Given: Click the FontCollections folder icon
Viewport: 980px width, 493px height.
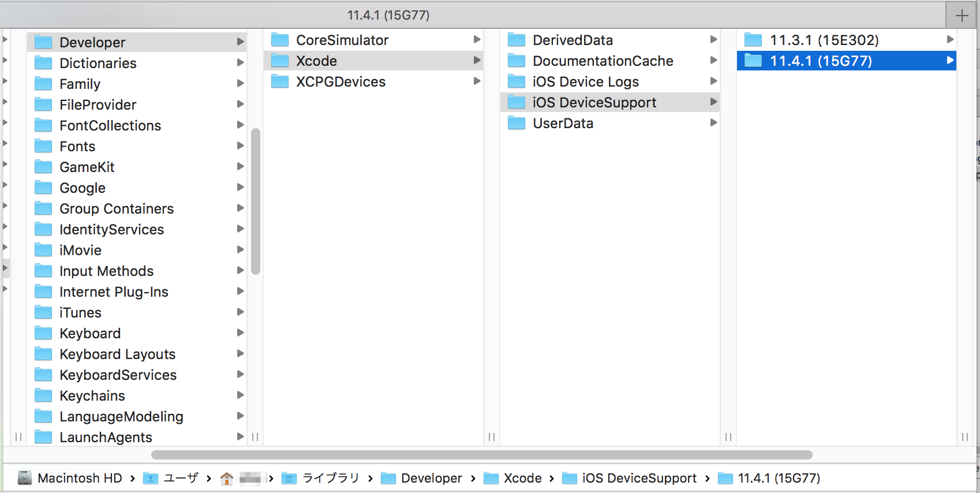Looking at the screenshot, I should [x=43, y=125].
